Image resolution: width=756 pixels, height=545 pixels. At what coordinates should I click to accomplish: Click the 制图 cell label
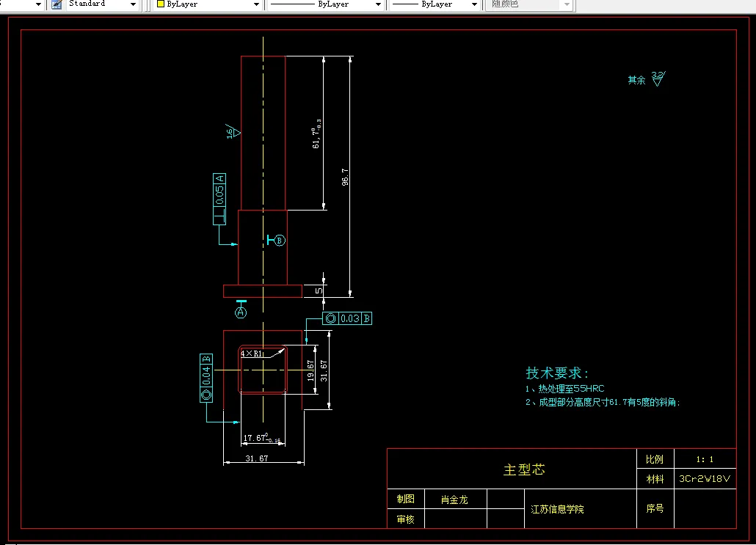point(405,500)
